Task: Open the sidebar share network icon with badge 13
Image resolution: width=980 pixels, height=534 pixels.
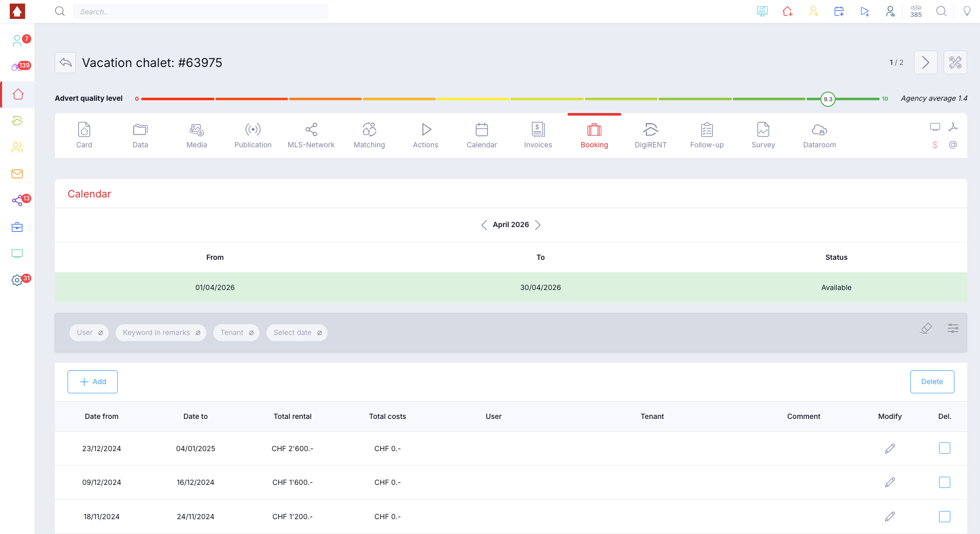Action: point(17,201)
